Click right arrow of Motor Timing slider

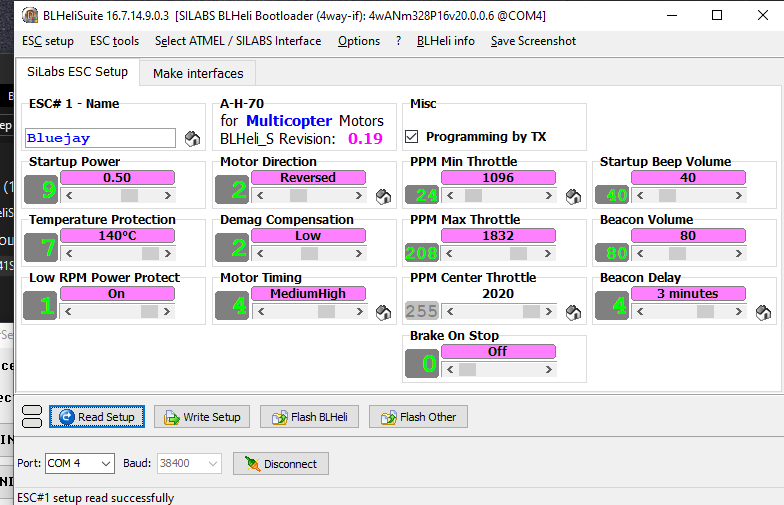tap(359, 312)
